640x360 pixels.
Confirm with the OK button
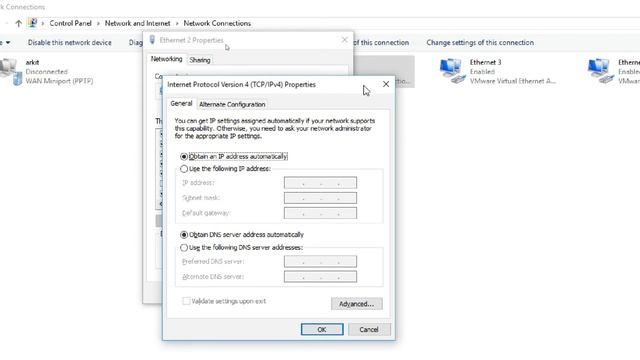(x=322, y=329)
